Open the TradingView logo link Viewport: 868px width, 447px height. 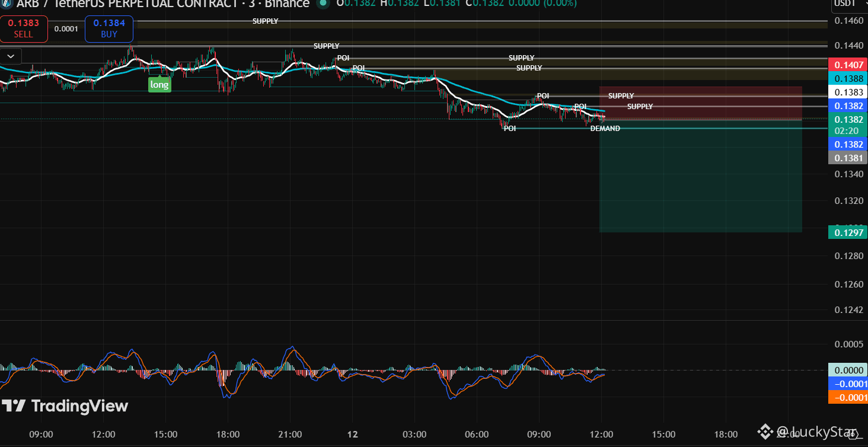[x=65, y=406]
